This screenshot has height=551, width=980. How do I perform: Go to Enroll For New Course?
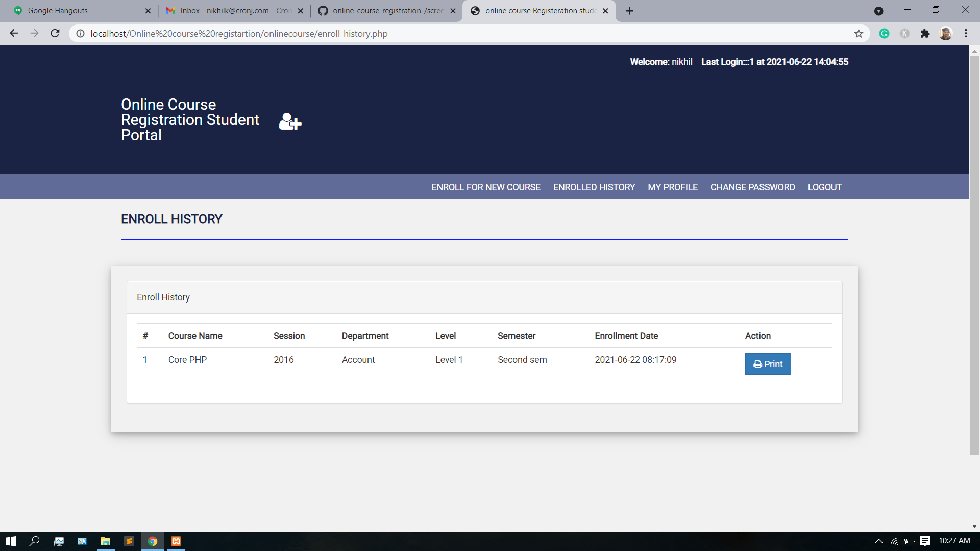point(485,187)
